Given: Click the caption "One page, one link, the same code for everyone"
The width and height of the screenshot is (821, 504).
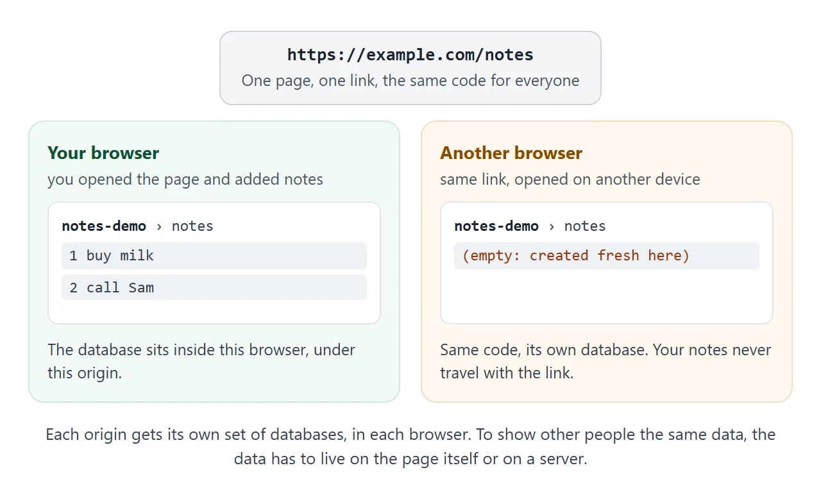Looking at the screenshot, I should (410, 81).
